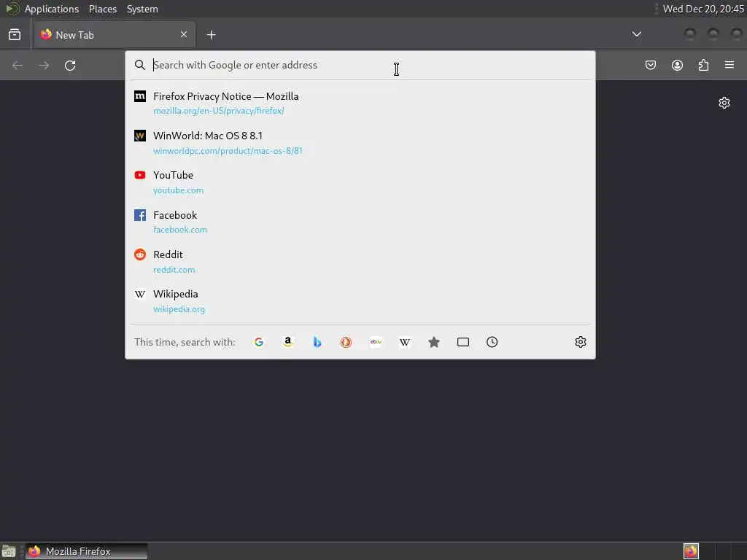
Task: Close the New Tab tab
Action: pos(184,34)
